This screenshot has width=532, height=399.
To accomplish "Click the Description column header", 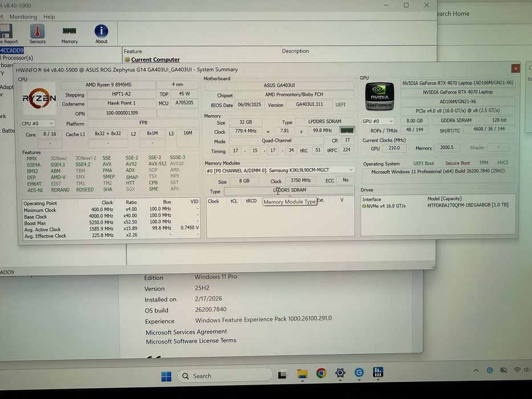I will (295, 51).
